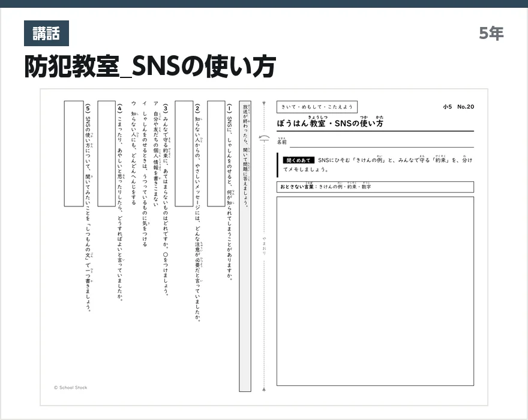Click the 聞くめあて badge
This screenshot has width=528, height=420.
click(298, 160)
